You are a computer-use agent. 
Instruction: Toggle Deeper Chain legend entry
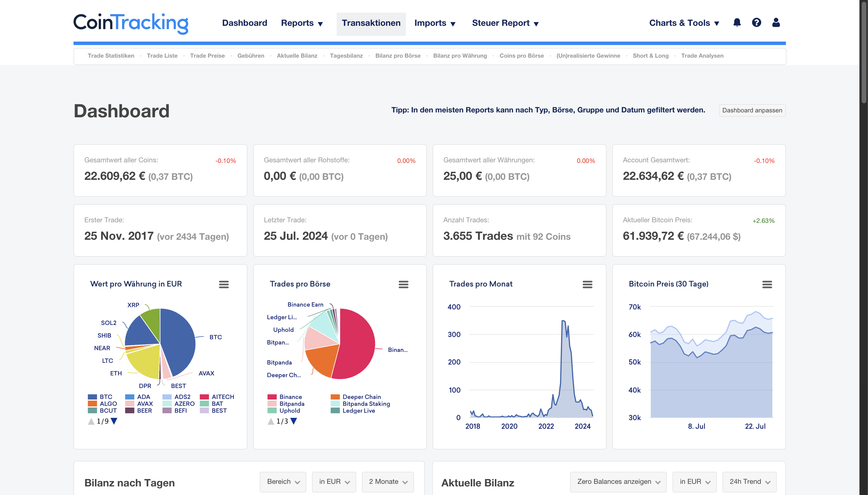coord(356,397)
